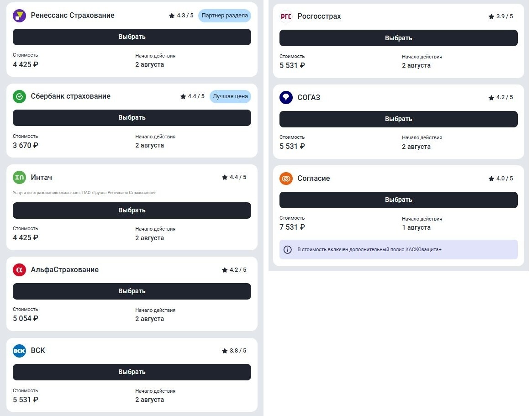Click the Росгосстрах РГС logo
Image resolution: width=532 pixels, height=416 pixels.
pos(286,16)
